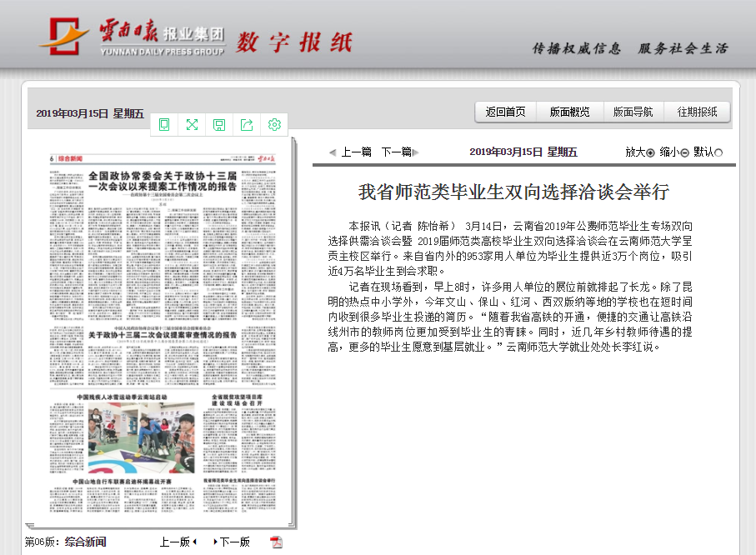756x555 pixels.
Task: Click the fullscreen expand arrows icon
Action: tap(192, 125)
